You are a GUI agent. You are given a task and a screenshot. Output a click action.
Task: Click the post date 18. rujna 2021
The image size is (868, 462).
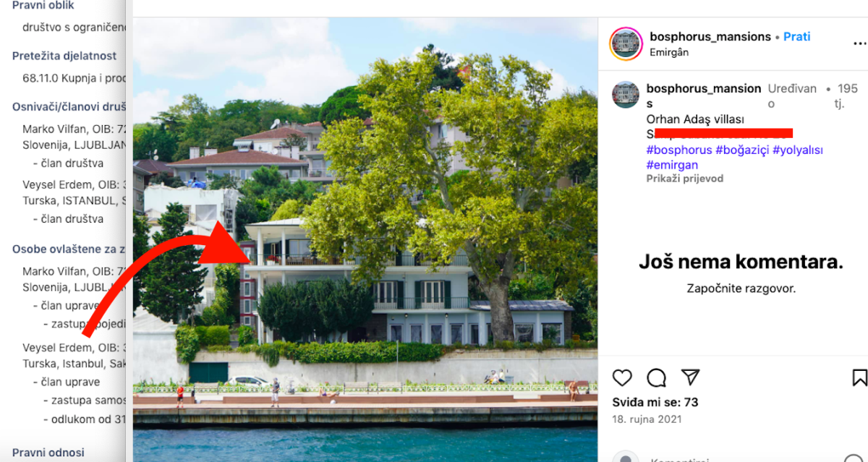[647, 419]
